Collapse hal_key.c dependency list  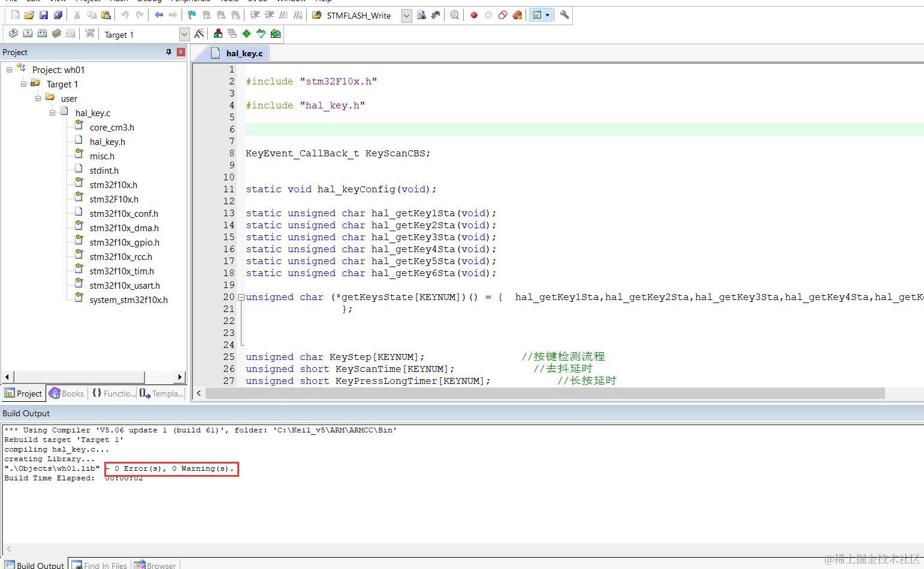52,113
